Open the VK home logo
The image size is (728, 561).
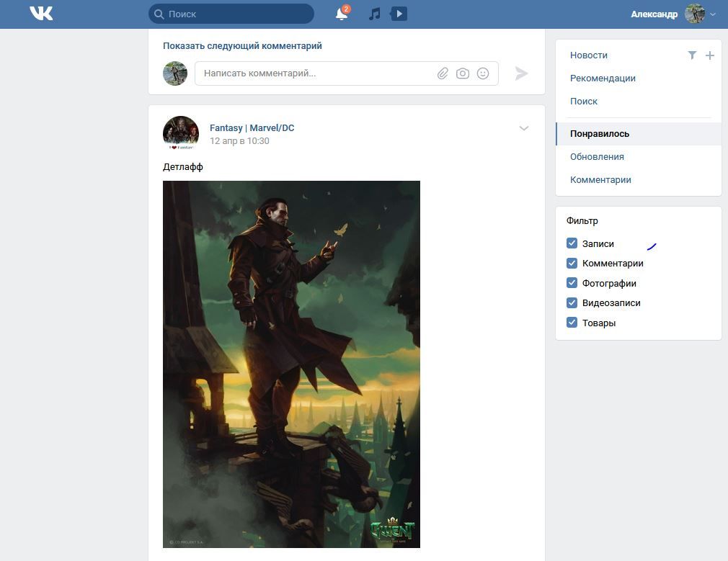click(41, 14)
